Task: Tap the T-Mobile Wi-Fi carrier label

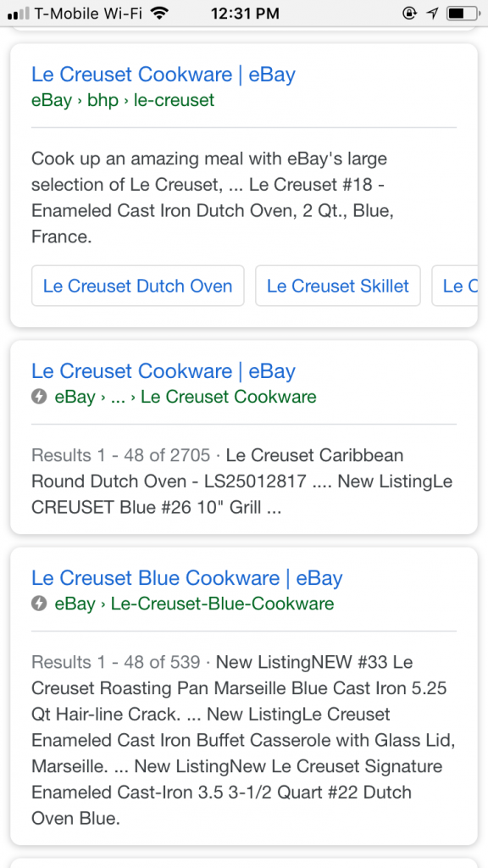Action: 89,13
